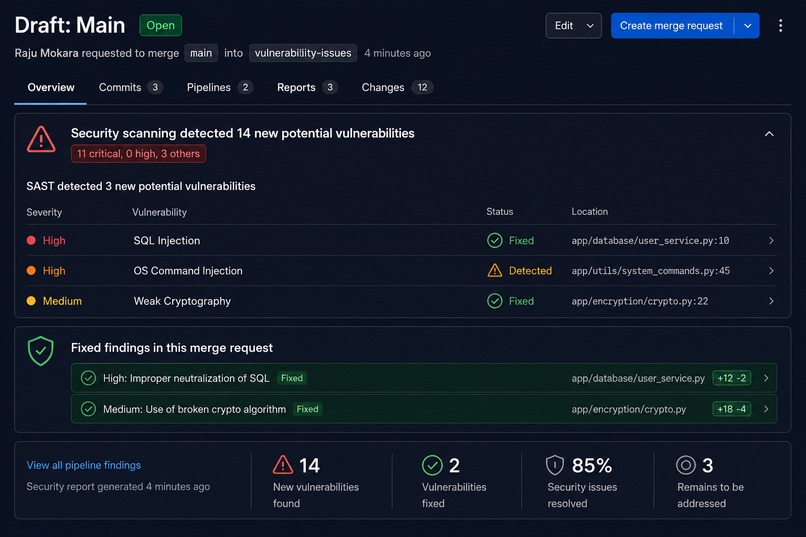Viewport: 806px width, 537px height.
Task: Click Security report generated 4 minutes ago text
Action: (118, 487)
